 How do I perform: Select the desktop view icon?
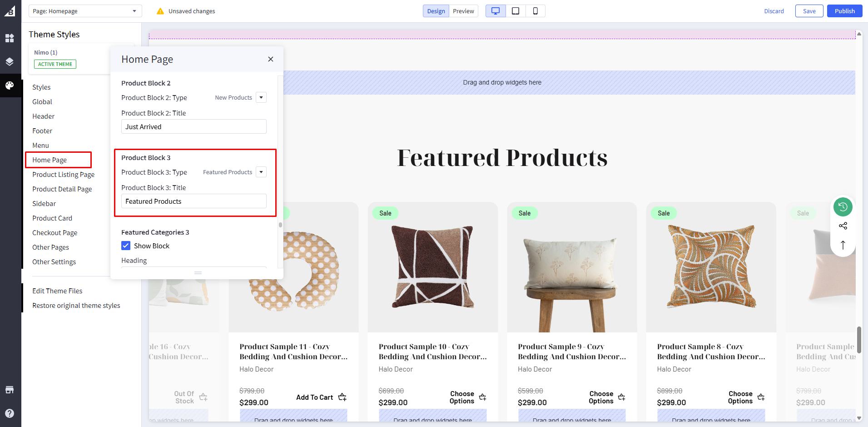(496, 11)
